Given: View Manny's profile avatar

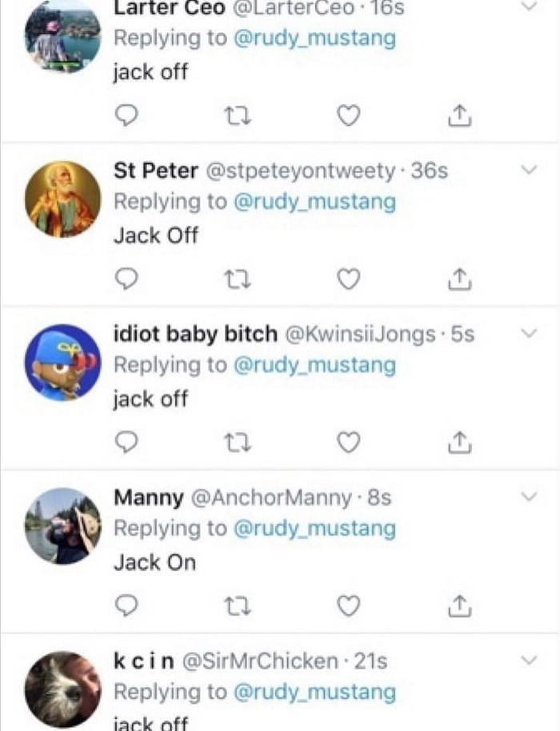Looking at the screenshot, I should pos(63,525).
